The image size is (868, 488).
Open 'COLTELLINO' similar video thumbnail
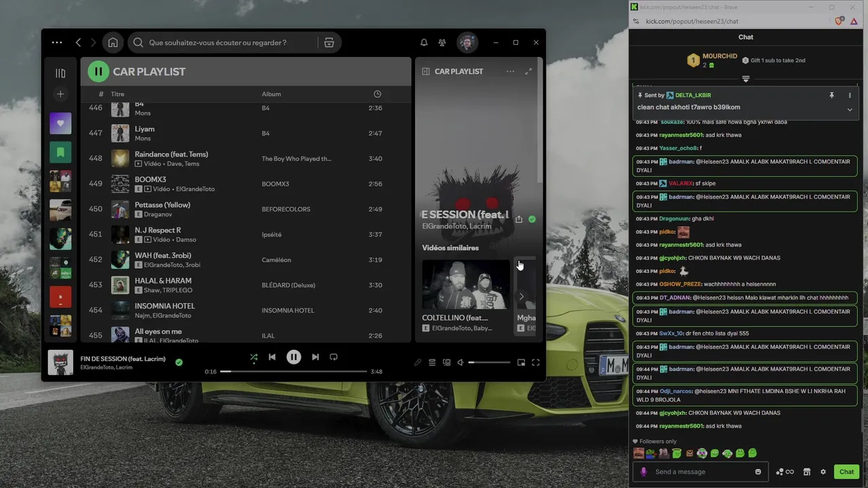point(466,285)
